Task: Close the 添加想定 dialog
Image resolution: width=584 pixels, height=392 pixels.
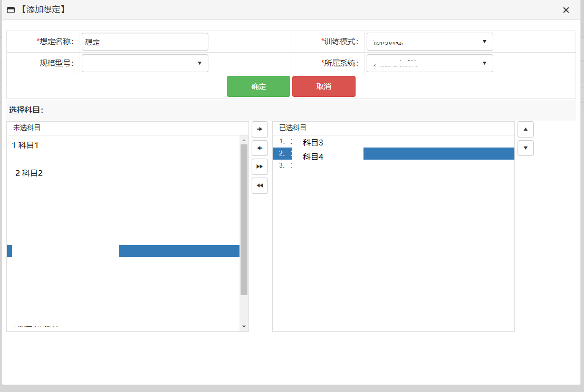Action: [566, 10]
